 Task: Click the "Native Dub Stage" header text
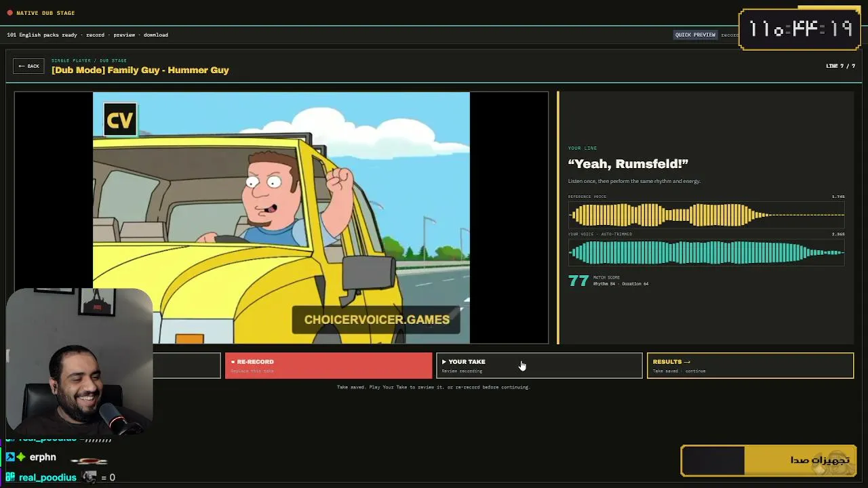(45, 13)
